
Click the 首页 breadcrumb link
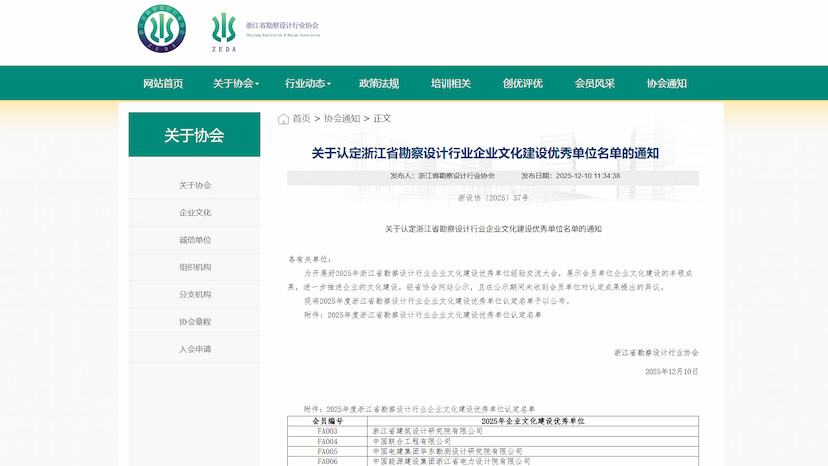coord(302,118)
